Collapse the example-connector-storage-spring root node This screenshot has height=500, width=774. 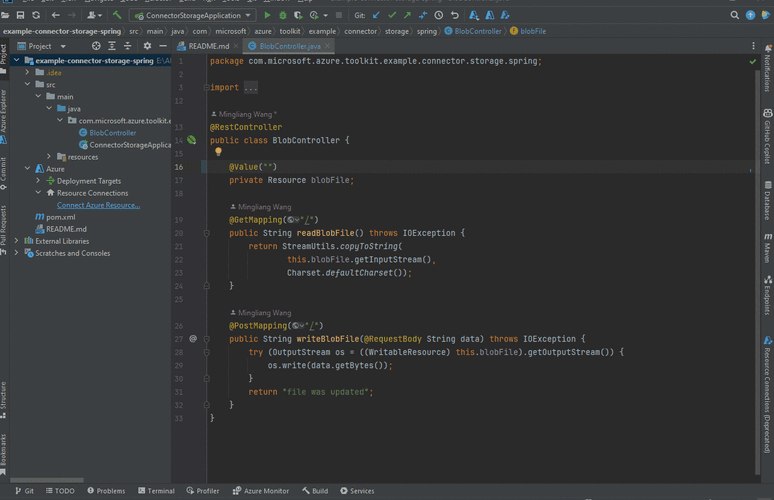point(17,60)
